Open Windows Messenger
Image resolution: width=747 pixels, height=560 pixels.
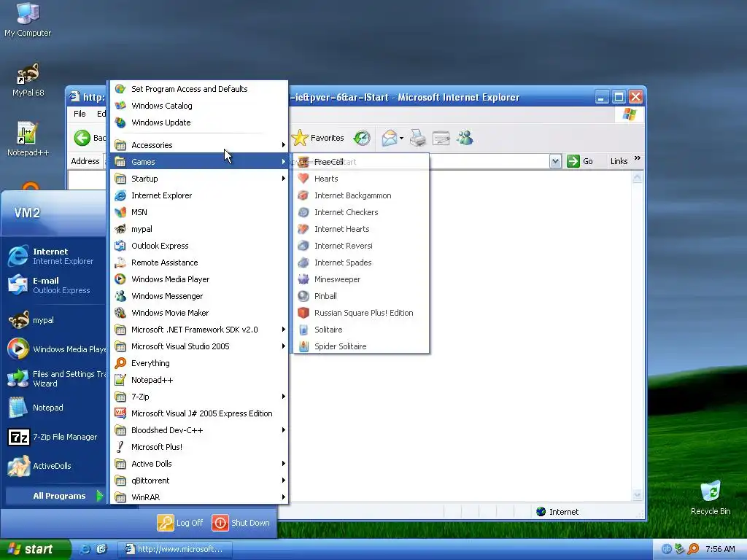click(x=199, y=296)
